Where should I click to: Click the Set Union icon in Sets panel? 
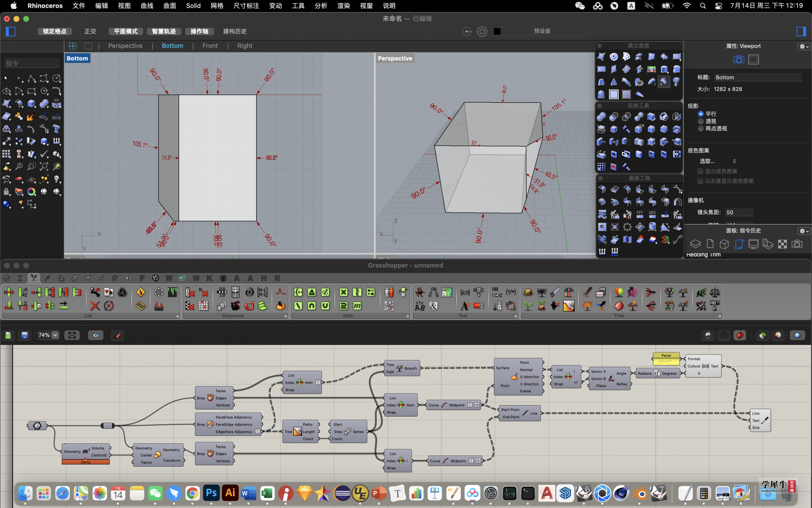pyautogui.click(x=325, y=306)
